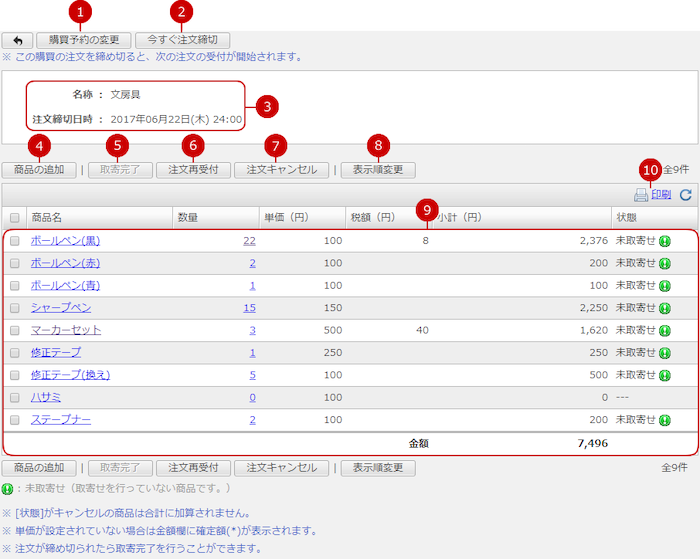Screen dimensions: 700x559
Task: Click green status icon for 修正テープ(換え)
Action: coord(664,375)
